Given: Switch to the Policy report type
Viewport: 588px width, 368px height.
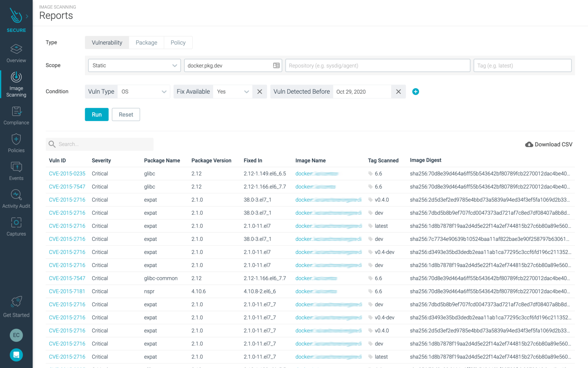Looking at the screenshot, I should pos(178,42).
